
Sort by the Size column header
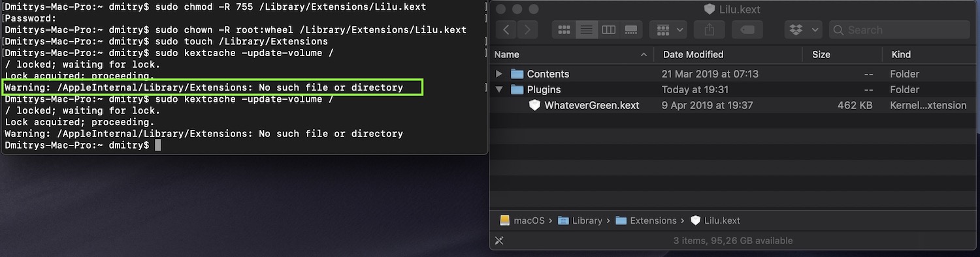(821, 55)
